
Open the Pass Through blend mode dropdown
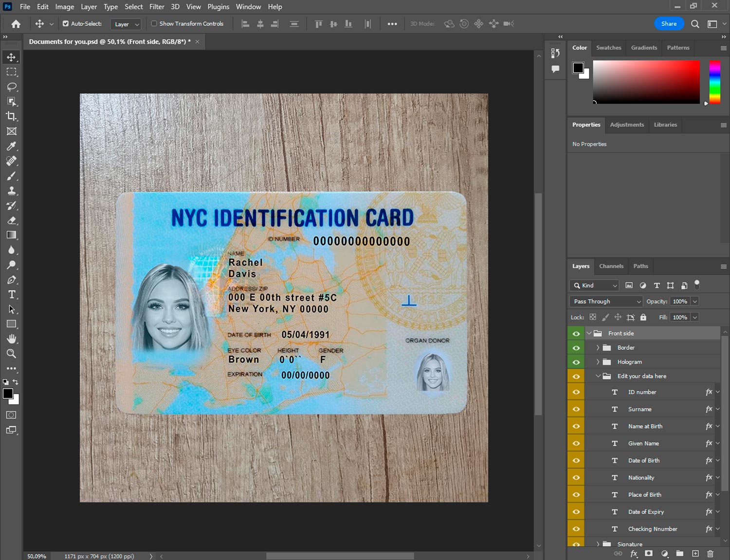coord(606,302)
